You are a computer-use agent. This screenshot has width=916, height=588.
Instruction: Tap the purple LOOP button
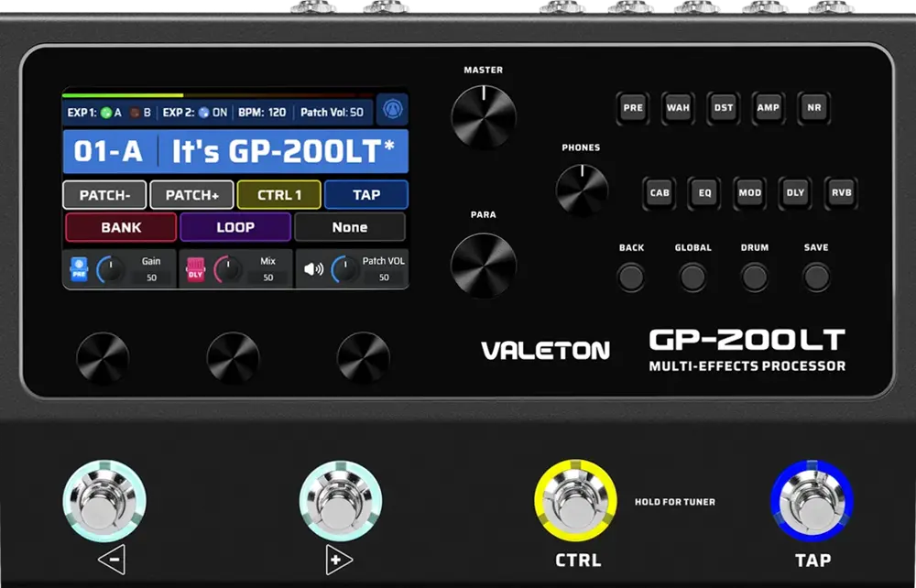[x=235, y=227]
